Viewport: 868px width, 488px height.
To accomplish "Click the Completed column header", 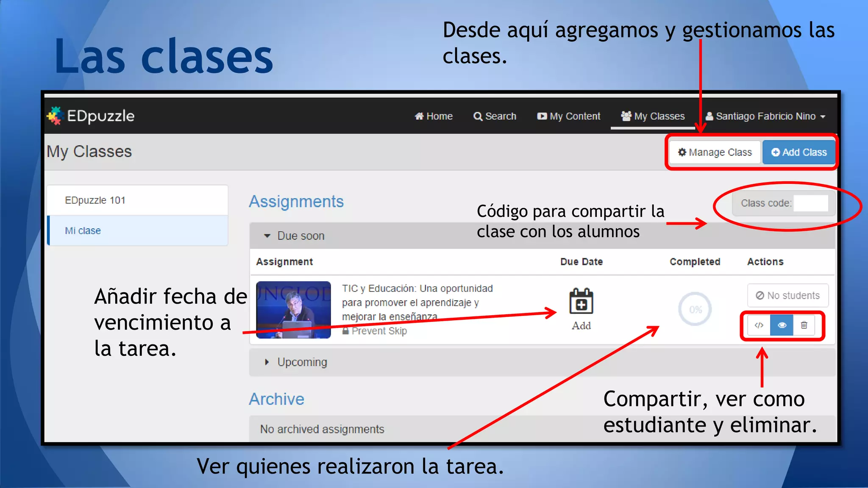I will pyautogui.click(x=695, y=262).
